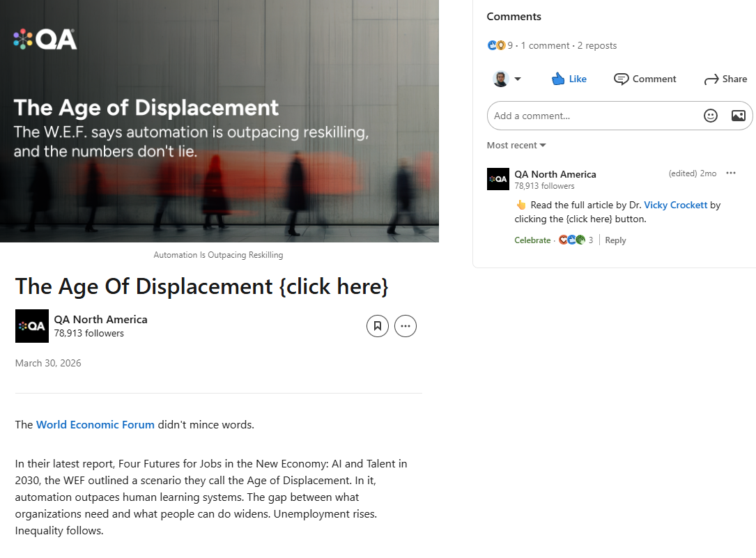Click the commenter QA logo avatar

click(498, 179)
